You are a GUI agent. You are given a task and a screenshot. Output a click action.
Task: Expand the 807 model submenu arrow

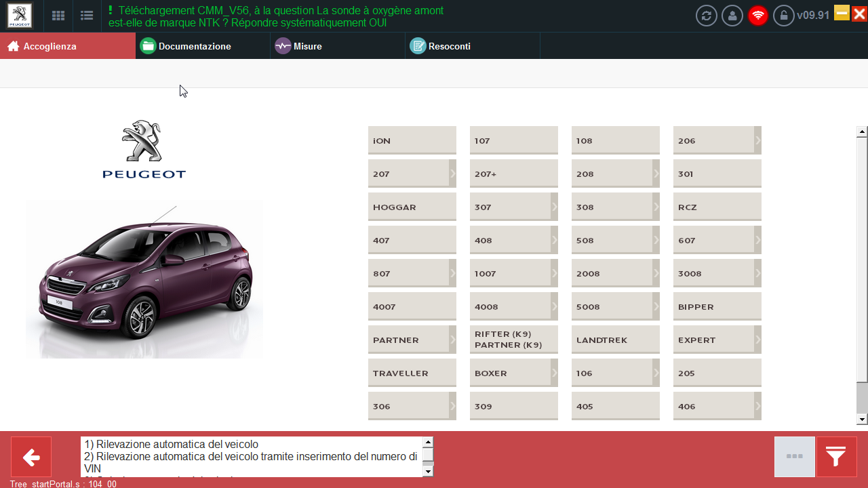point(452,273)
